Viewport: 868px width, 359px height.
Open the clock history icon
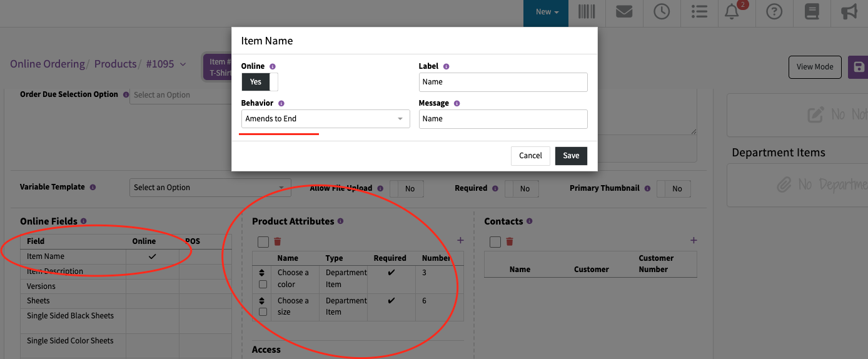[x=662, y=12]
